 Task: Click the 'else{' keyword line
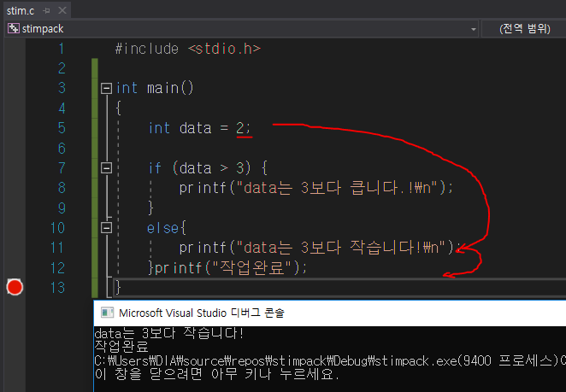click(x=167, y=228)
